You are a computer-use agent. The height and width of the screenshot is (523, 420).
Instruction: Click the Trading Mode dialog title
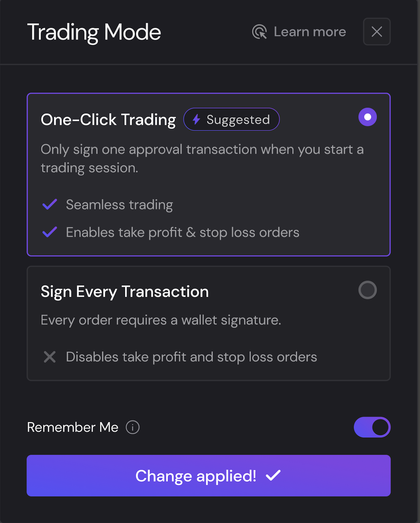tap(94, 32)
